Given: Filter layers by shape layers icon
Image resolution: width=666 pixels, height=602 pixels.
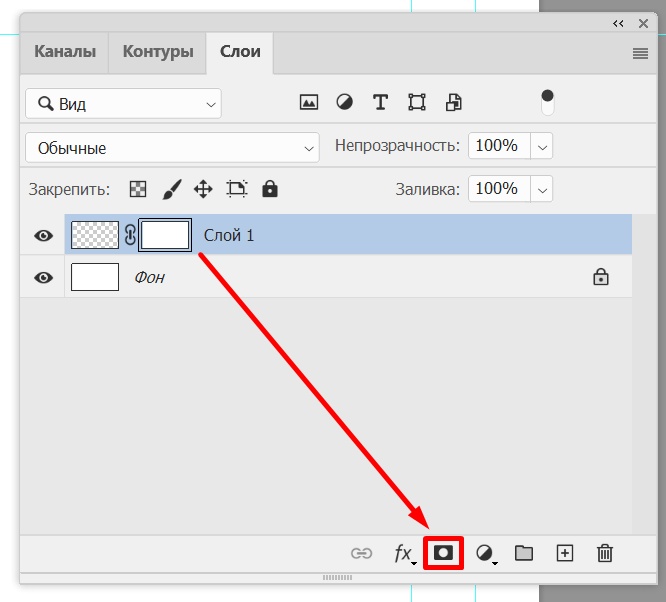Looking at the screenshot, I should click(x=417, y=102).
